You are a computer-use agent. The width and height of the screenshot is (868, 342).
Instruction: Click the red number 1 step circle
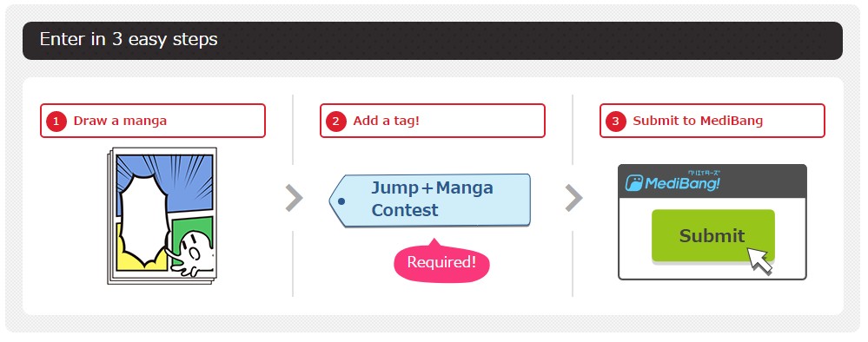click(56, 122)
